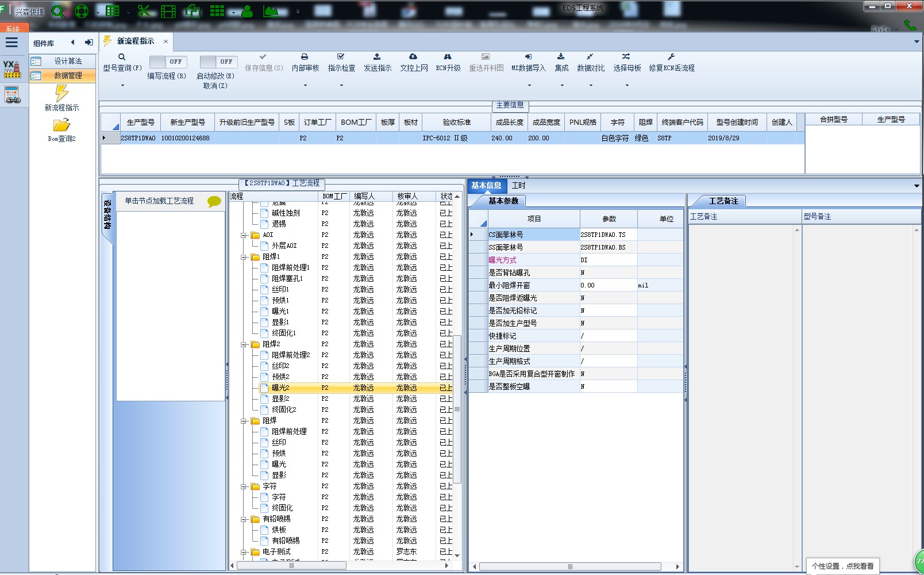Image resolution: width=924 pixels, height=575 pixels.
Task: Select the 基本信息 tab
Action: [486, 185]
